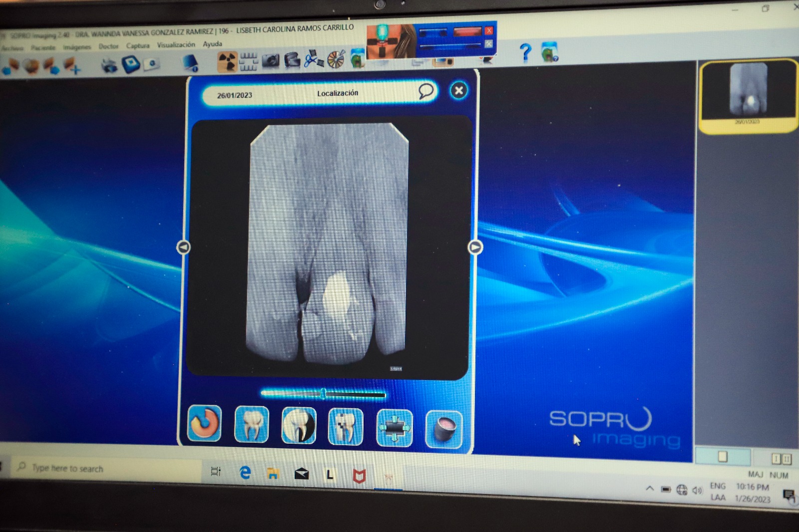Viewport: 799px width, 532px height.
Task: Expand the hidden system tray icons chevron
Action: (650, 488)
